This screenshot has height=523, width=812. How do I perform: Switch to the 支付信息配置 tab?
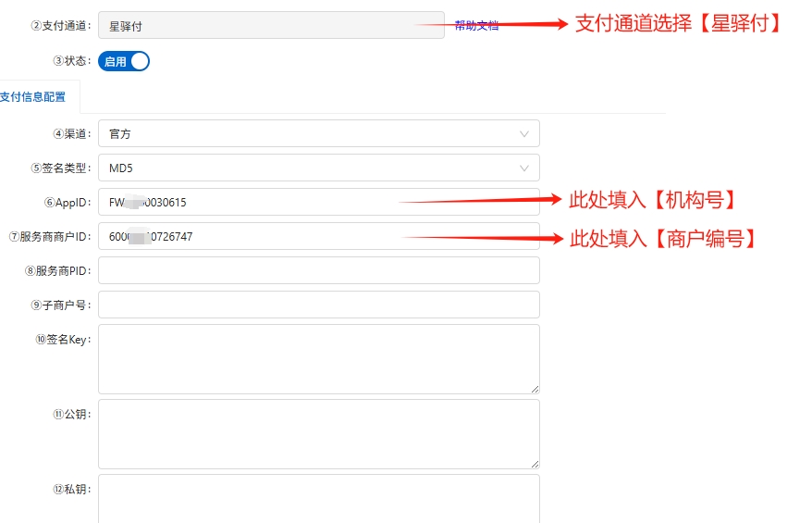pos(33,96)
